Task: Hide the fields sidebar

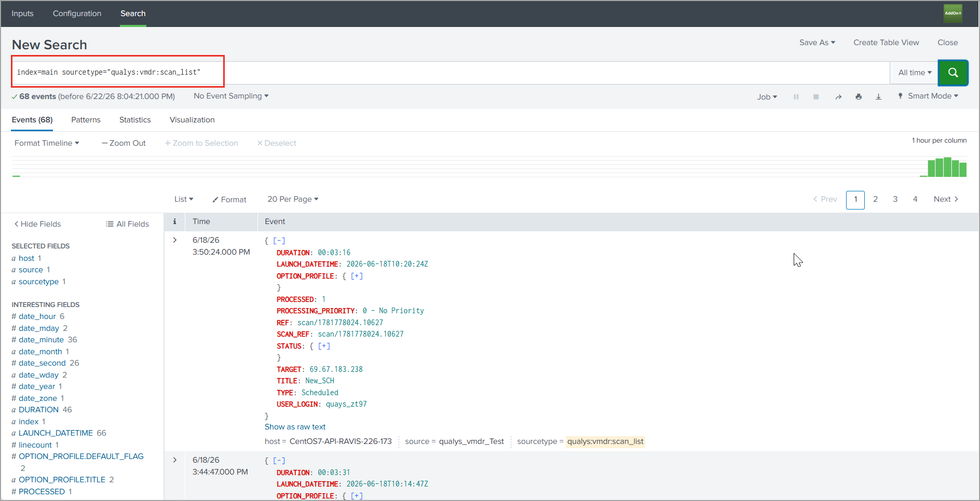Action: tap(37, 224)
